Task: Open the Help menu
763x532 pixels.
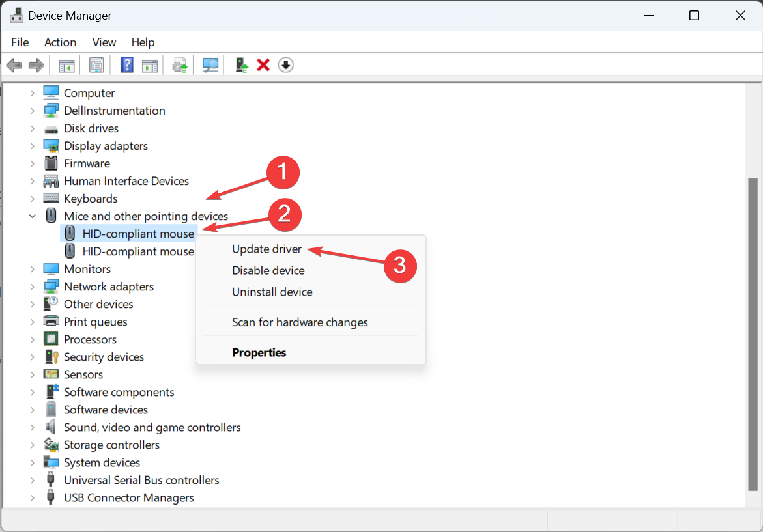Action: tap(143, 42)
